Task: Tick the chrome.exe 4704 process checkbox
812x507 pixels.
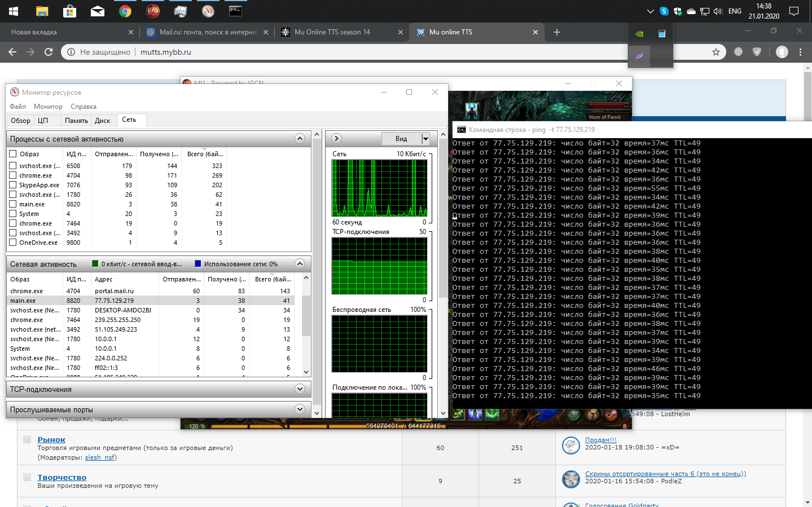Action: click(x=13, y=175)
